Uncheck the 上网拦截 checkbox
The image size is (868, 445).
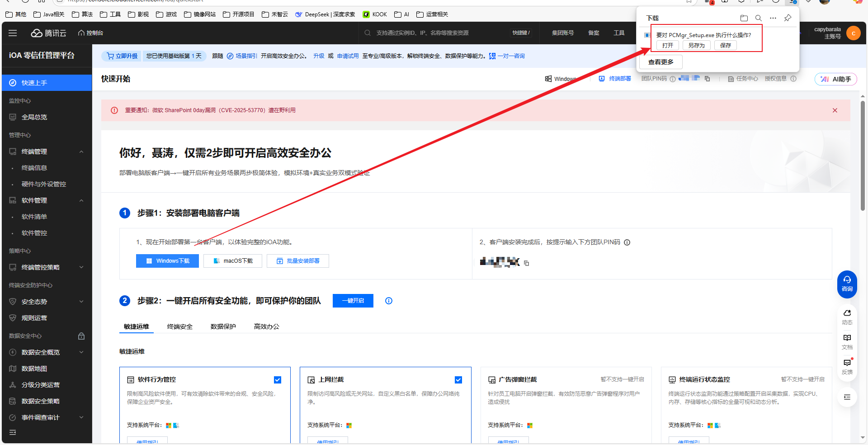458,380
